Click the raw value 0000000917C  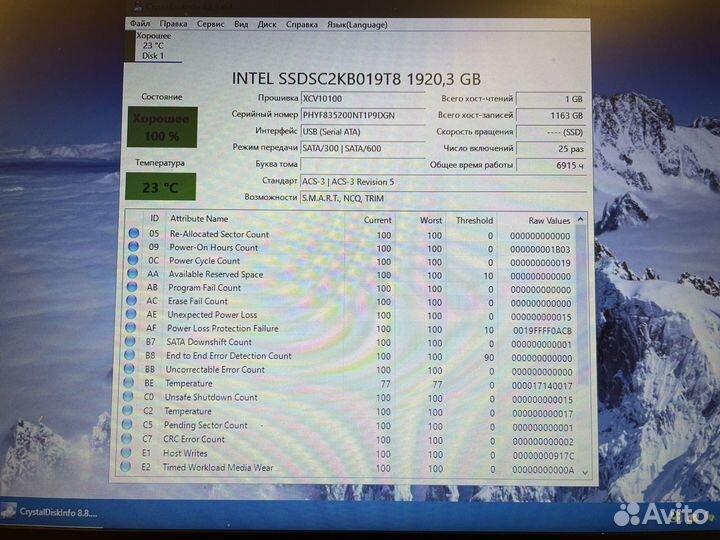coord(543,456)
